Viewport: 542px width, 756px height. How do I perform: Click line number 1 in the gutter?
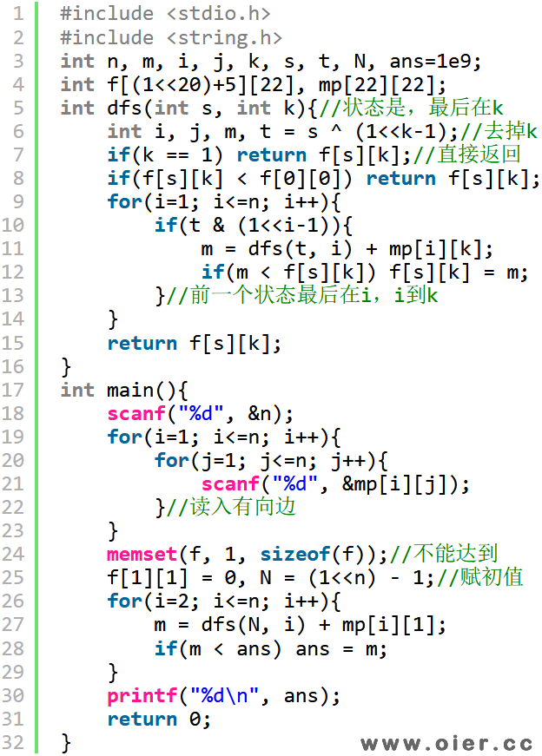pos(18,14)
